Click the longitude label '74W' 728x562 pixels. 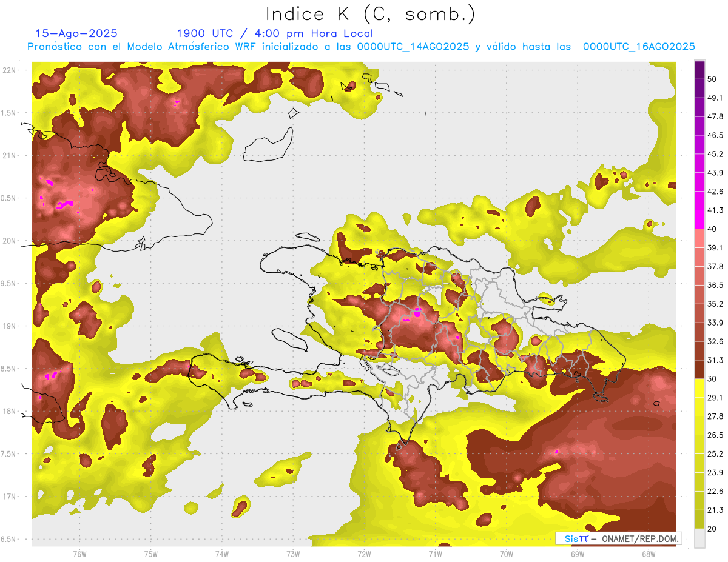(222, 554)
